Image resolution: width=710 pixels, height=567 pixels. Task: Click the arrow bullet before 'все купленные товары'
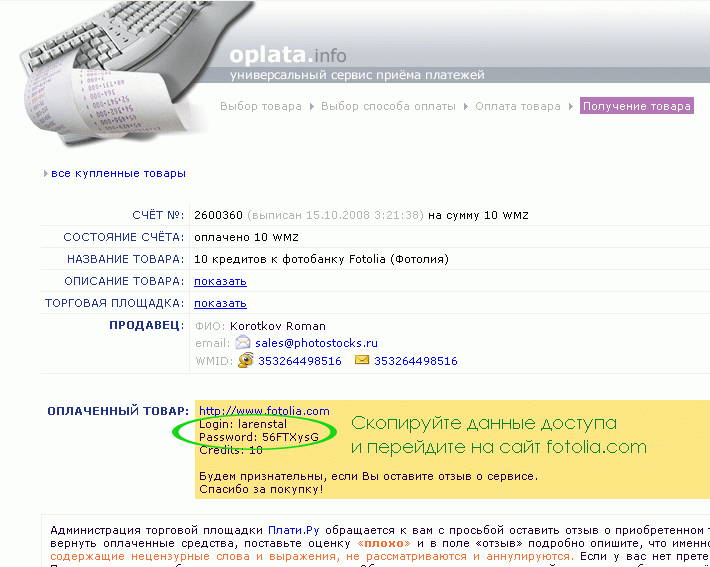[46, 173]
